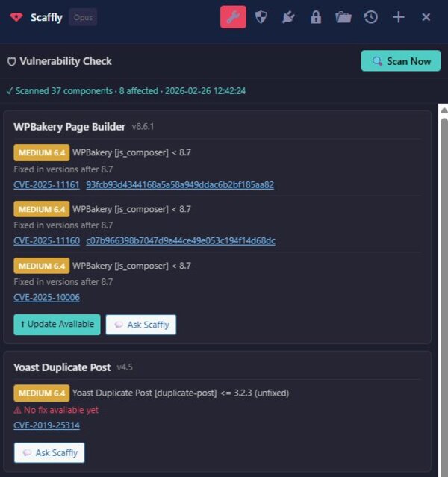Open CVE-2025-11160 link
Image resolution: width=448 pixels, height=477 pixels.
tap(46, 240)
